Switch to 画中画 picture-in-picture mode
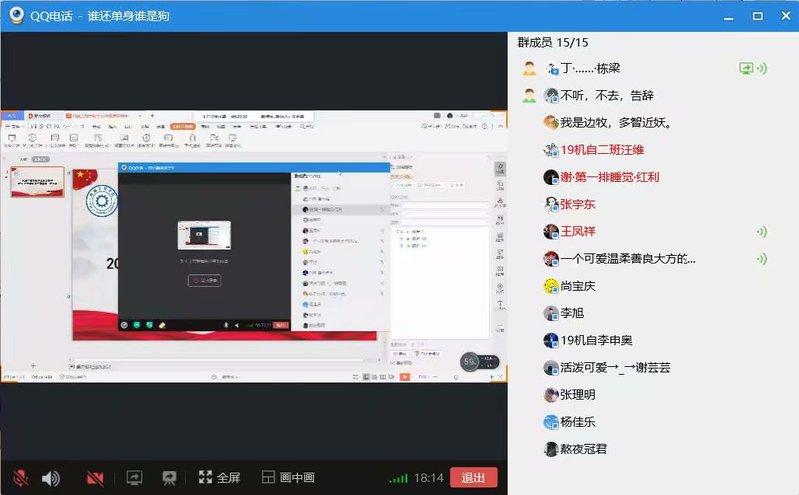Viewport: 799px width, 495px height. 288,478
